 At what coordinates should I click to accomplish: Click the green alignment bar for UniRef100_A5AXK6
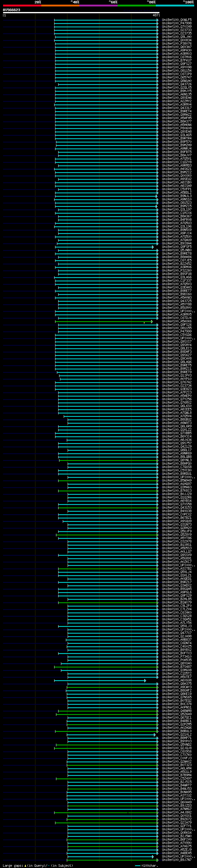tap(104, 321)
